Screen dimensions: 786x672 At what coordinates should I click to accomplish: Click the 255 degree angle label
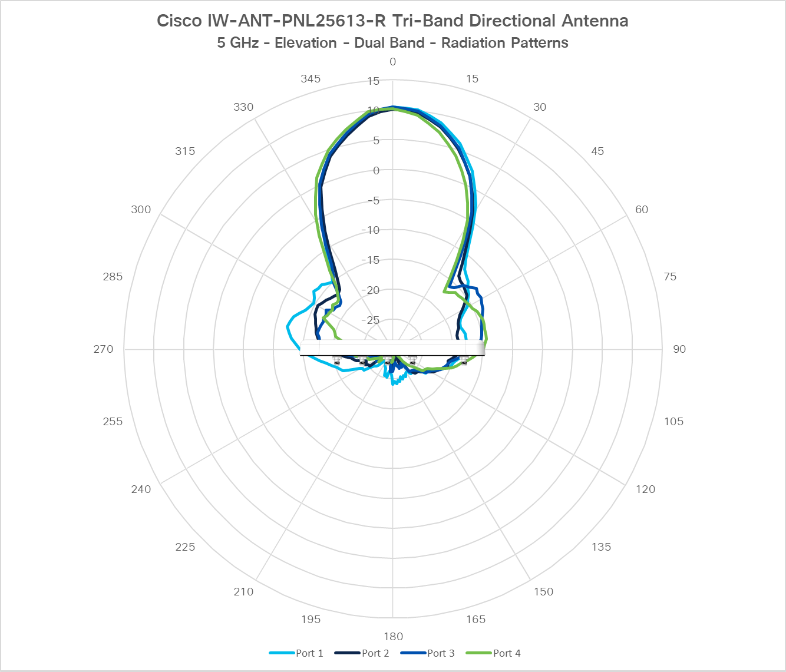point(113,422)
